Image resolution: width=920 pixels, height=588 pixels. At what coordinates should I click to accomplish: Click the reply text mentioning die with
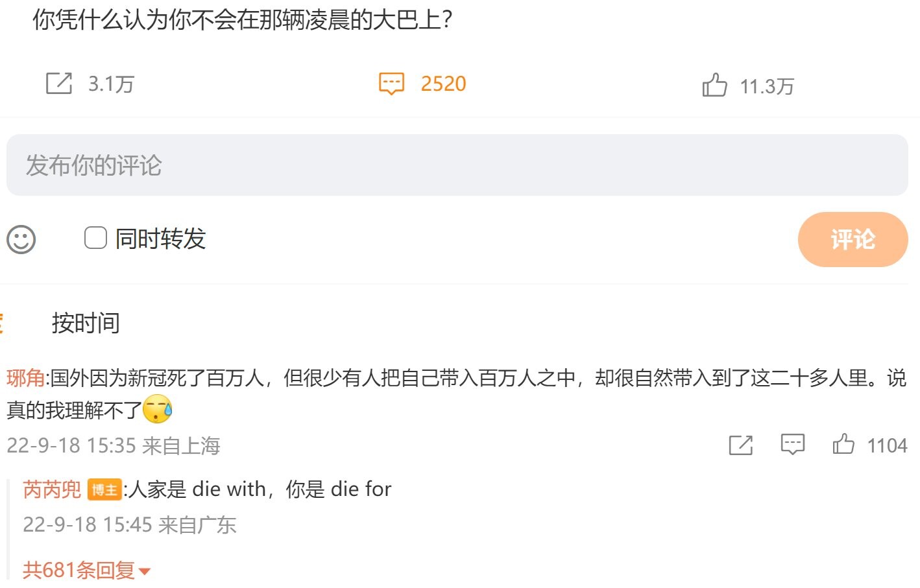click(260, 489)
